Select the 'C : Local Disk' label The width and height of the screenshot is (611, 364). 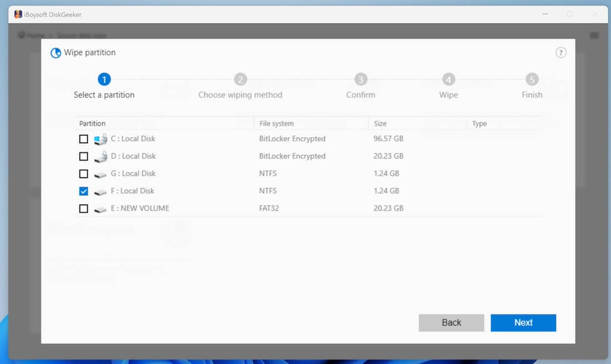point(133,139)
